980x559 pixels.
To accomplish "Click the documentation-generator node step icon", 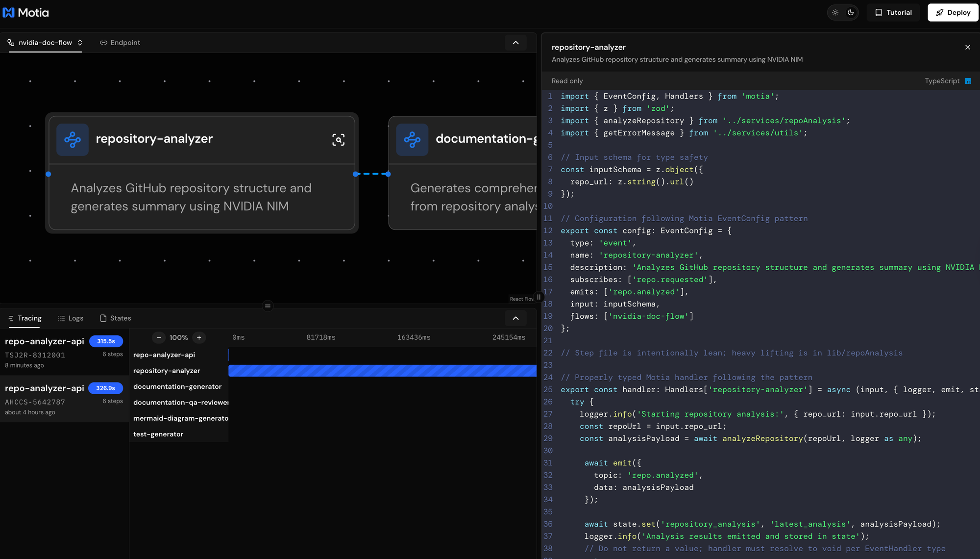I will [412, 140].
